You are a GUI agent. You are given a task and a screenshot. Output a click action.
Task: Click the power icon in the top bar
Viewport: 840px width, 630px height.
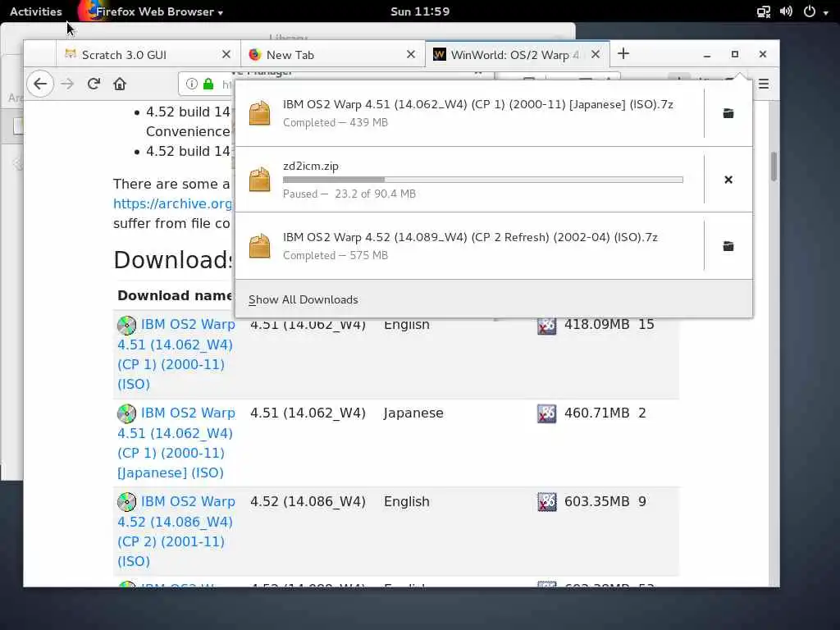[x=810, y=11]
